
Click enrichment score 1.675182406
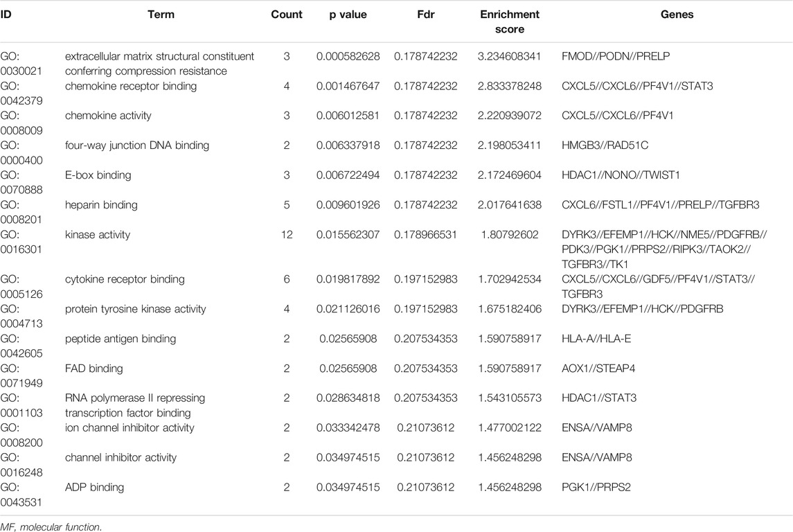coord(510,310)
